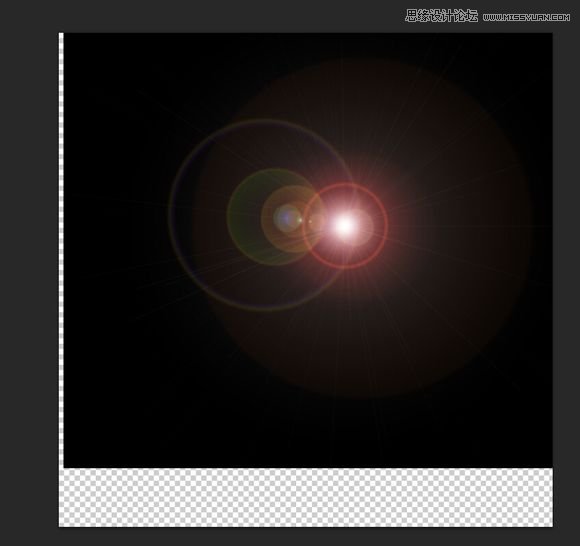Click the small blue-violet flare orb

(287, 219)
